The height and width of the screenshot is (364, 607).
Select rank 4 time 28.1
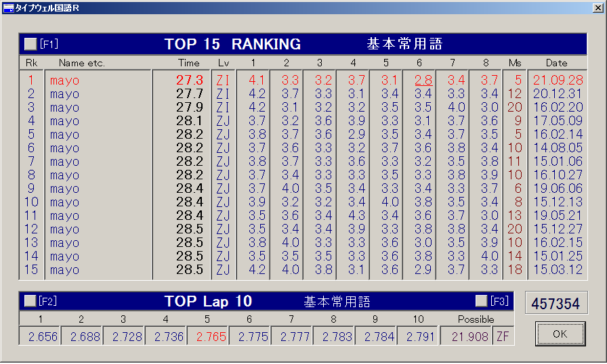(x=190, y=120)
